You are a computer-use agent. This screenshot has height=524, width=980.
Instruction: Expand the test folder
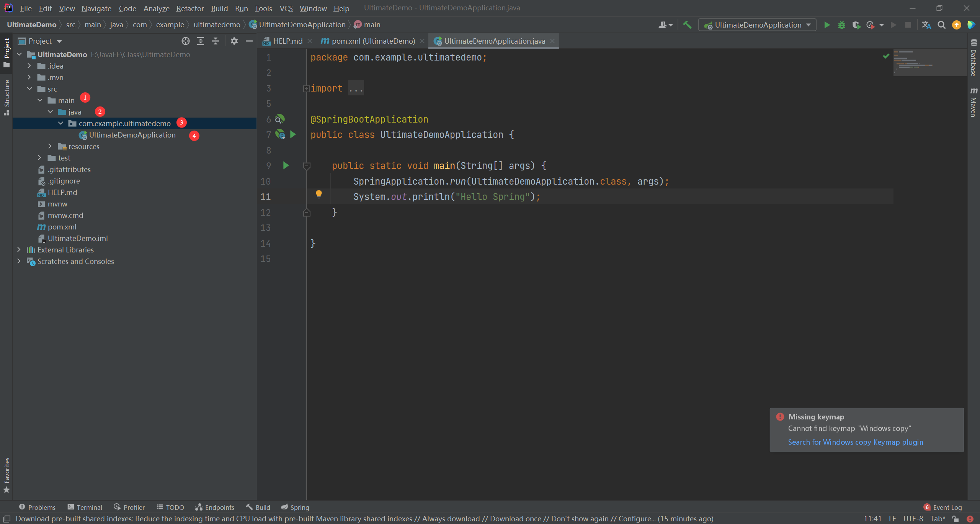coord(40,158)
